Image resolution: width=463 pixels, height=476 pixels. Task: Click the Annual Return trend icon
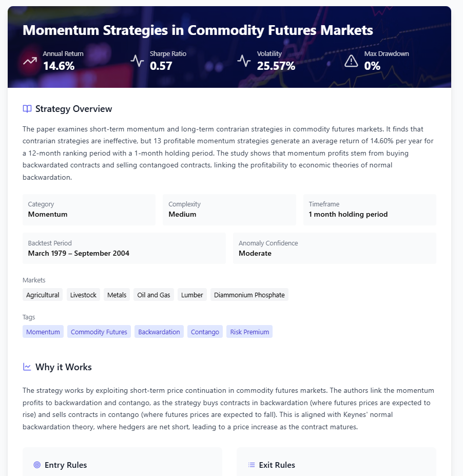(29, 60)
